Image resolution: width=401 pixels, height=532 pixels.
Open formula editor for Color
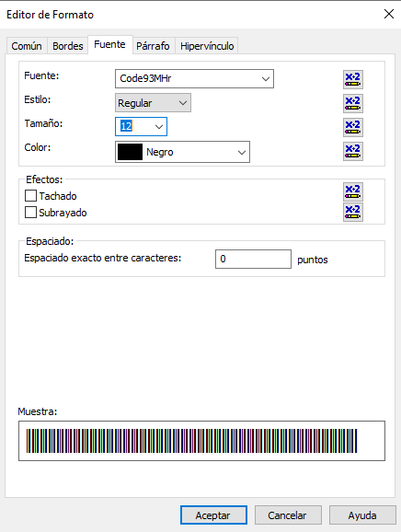[x=353, y=151]
